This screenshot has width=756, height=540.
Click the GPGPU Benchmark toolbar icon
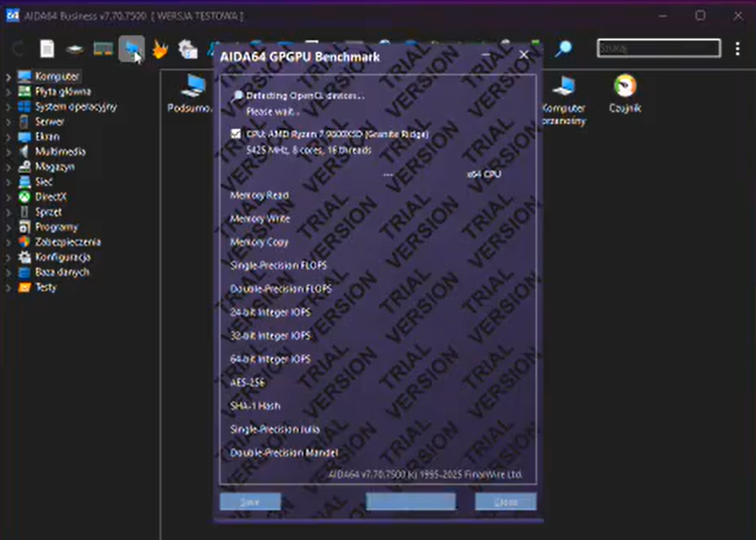click(131, 49)
